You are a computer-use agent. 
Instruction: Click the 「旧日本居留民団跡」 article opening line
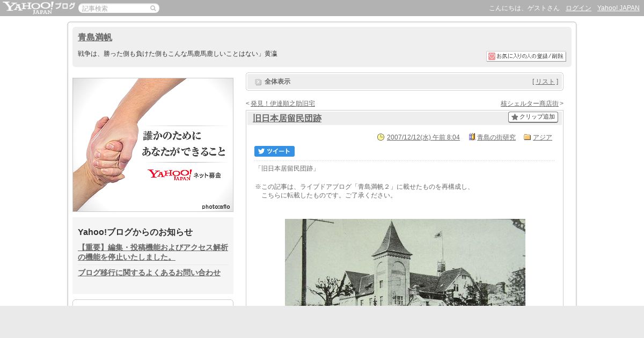pos(287,168)
